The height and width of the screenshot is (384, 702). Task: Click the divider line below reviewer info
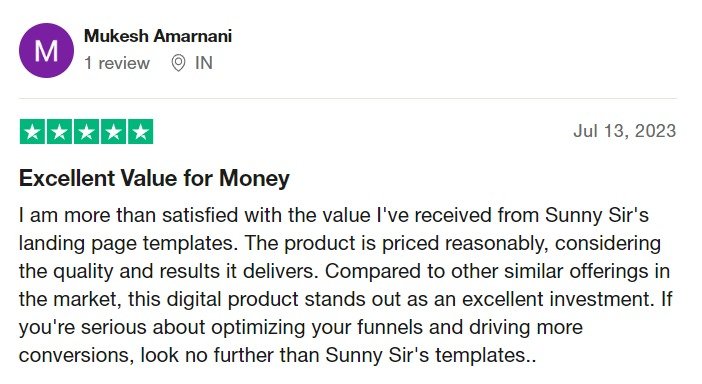[348, 98]
